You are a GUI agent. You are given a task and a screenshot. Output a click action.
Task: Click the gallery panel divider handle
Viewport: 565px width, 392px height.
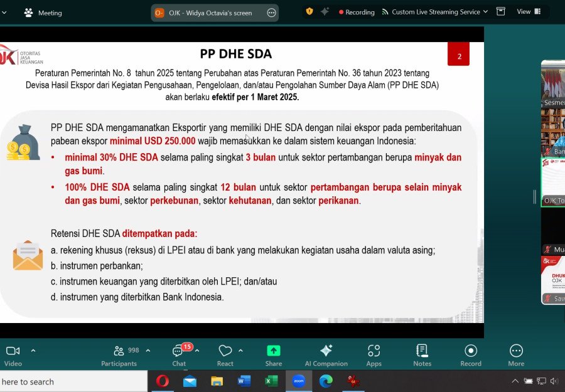(x=535, y=197)
